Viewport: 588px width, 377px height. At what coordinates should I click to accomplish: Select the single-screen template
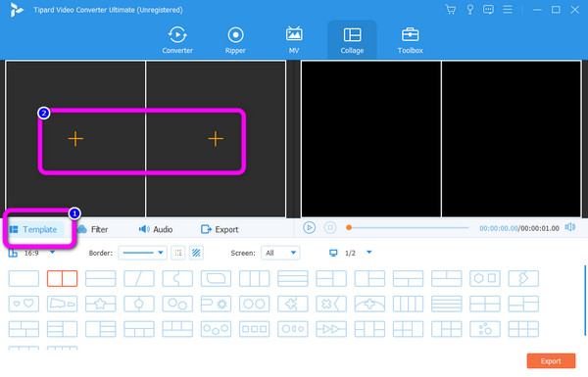pos(24,278)
